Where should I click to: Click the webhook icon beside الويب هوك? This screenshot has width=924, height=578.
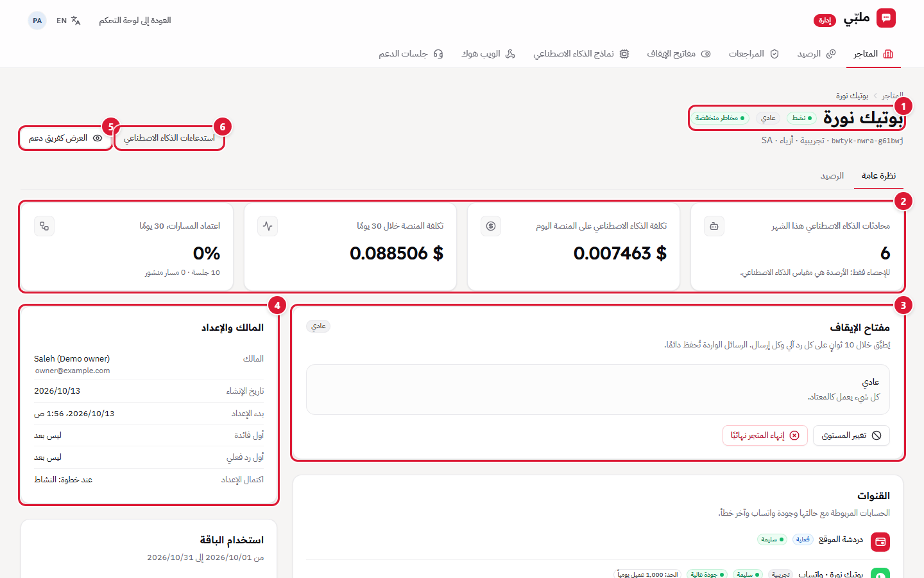(510, 54)
